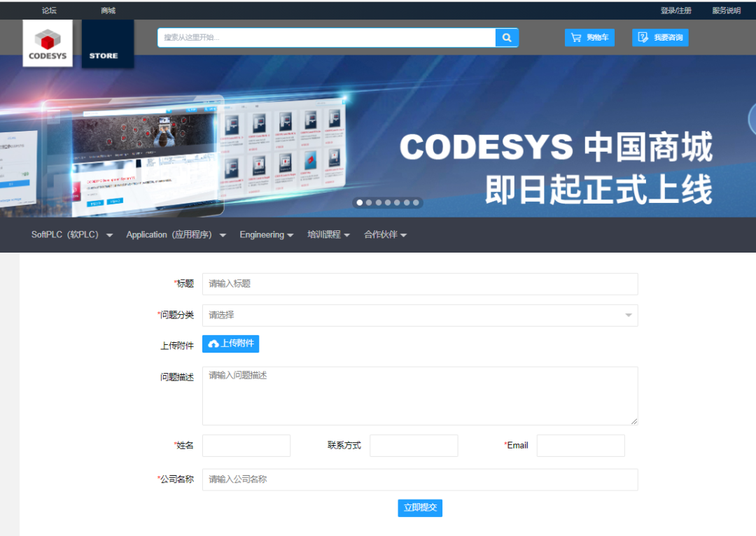Focus the 问题描述 text area
This screenshot has width=756, height=536.
419,396
